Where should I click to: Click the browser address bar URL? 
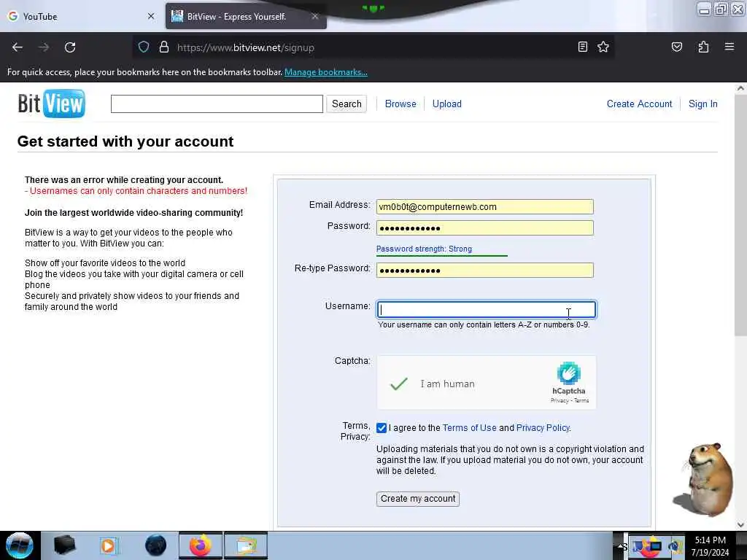(x=245, y=47)
